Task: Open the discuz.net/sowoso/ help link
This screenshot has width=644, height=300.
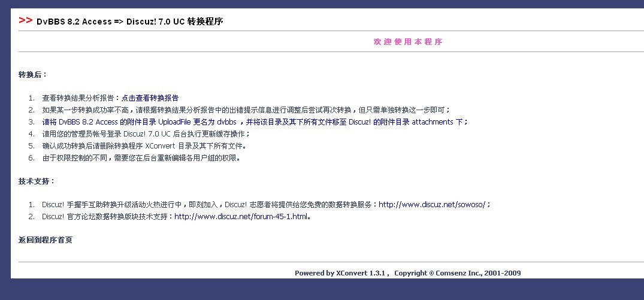Action: (x=433, y=204)
